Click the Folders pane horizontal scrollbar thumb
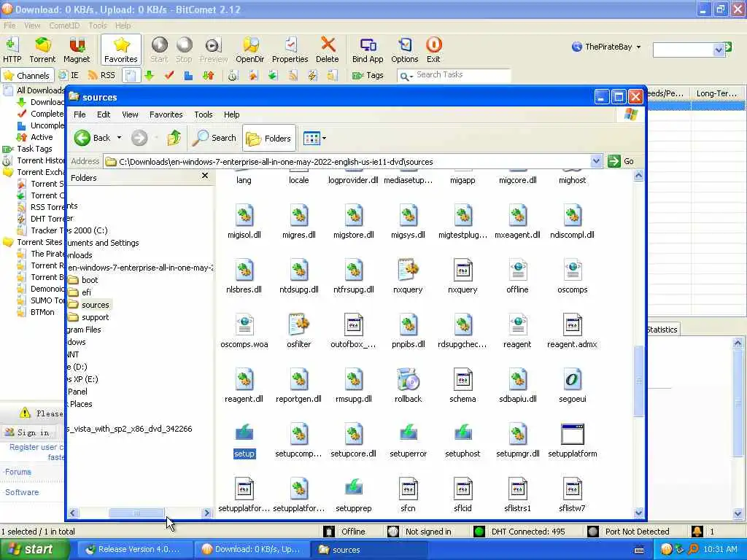 click(x=136, y=513)
